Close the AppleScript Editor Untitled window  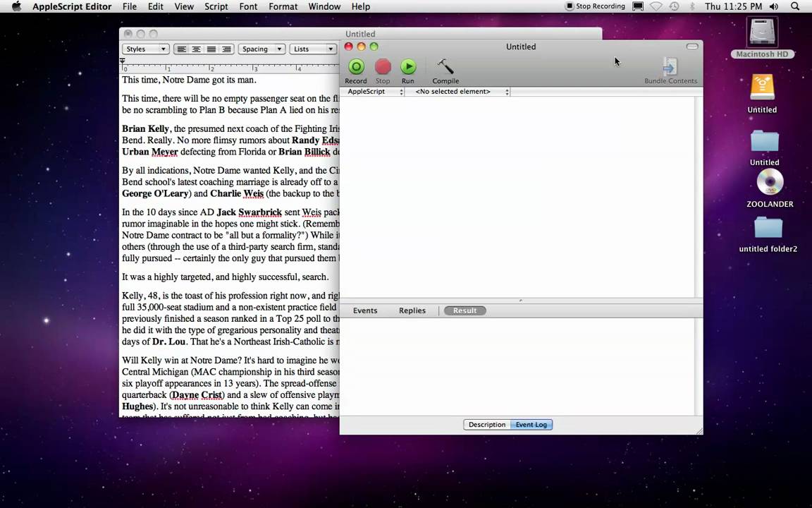(x=348, y=47)
